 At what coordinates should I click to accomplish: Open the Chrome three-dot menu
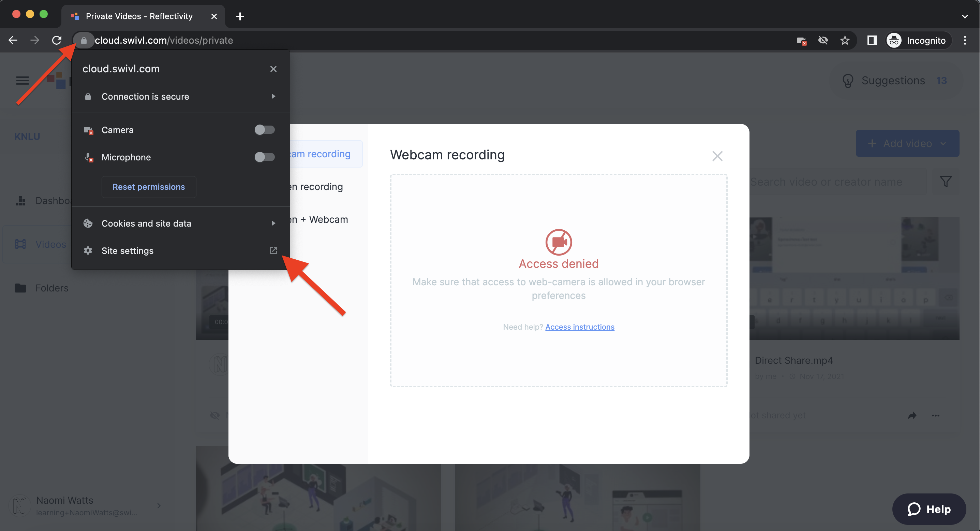965,40
